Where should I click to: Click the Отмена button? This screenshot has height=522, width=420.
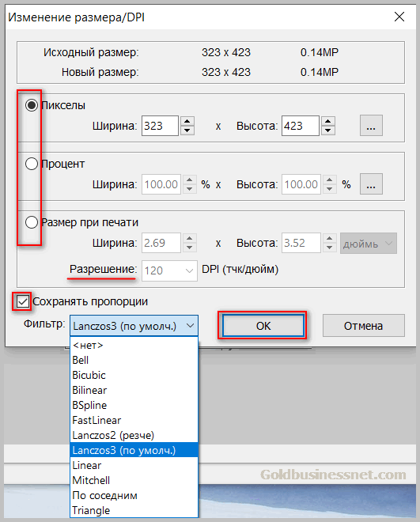pyautogui.click(x=363, y=326)
